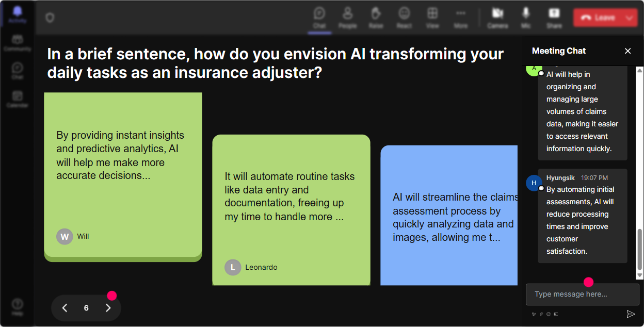Click Hyungsik's avatar in chat

click(534, 183)
